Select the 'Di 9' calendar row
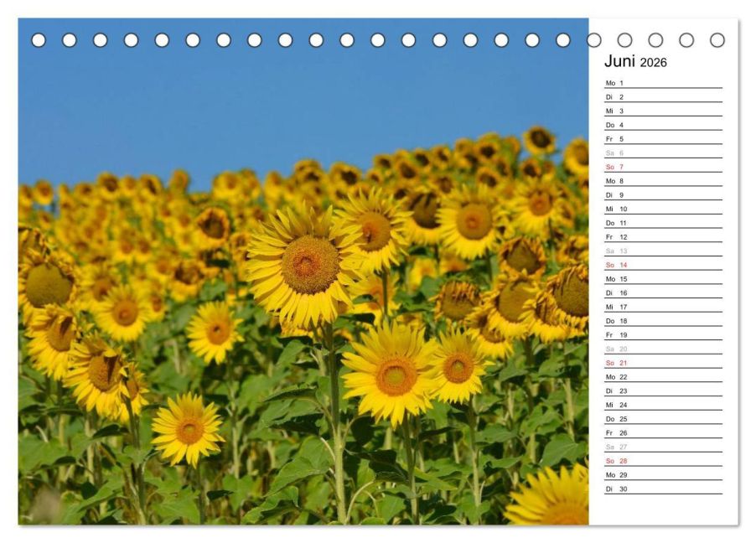Viewport: 756px width, 543px height. coord(664,194)
